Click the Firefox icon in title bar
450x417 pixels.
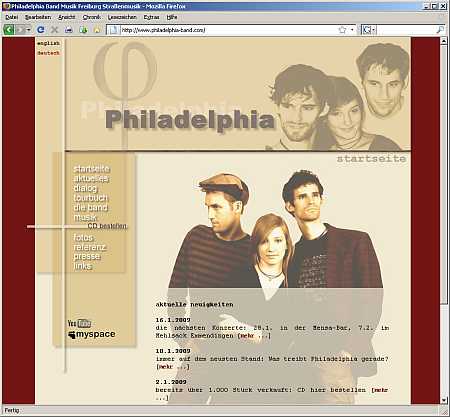(6, 6)
